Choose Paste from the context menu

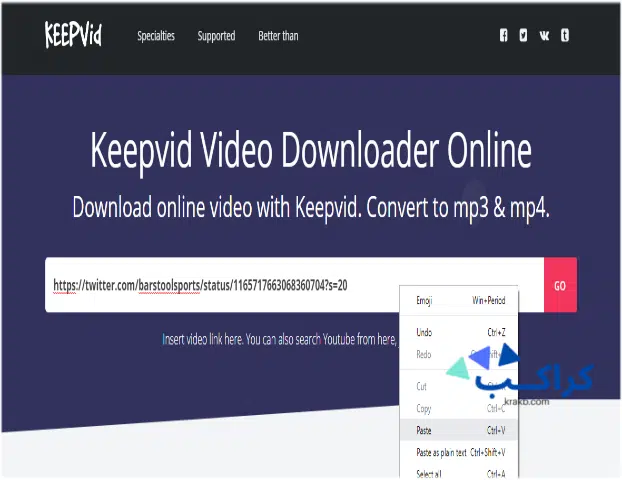click(459, 430)
